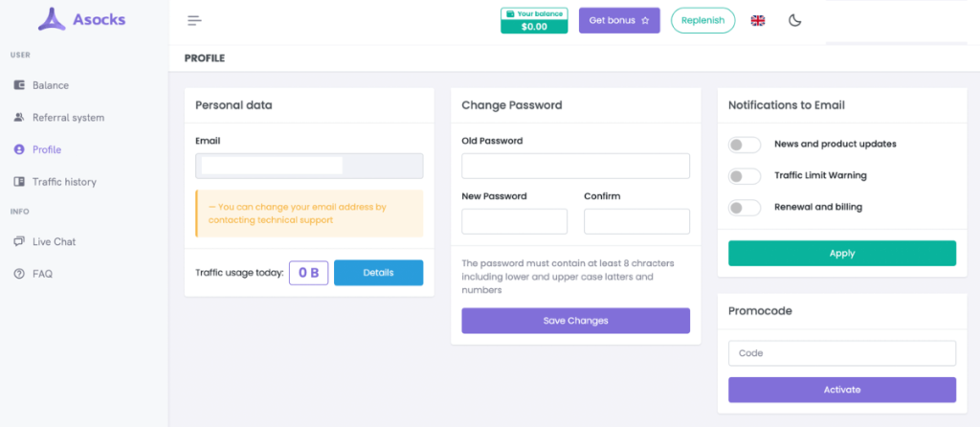This screenshot has height=427, width=980.
Task: Click the Asocks logo icon
Action: pos(52,19)
